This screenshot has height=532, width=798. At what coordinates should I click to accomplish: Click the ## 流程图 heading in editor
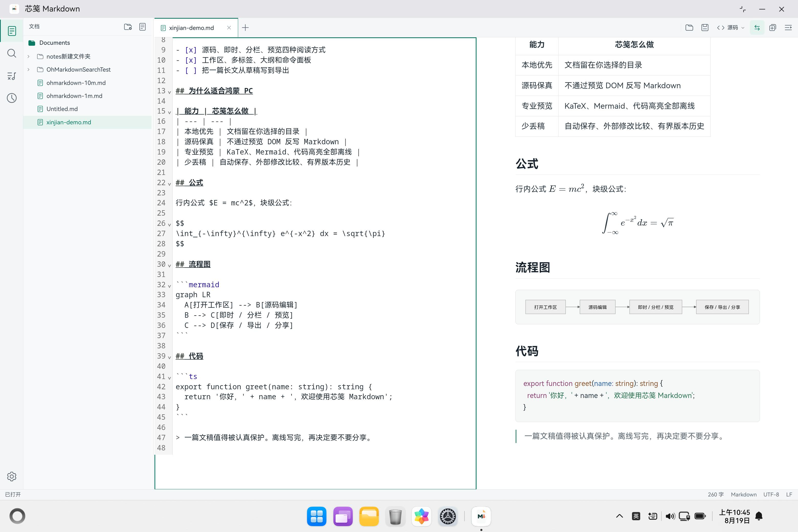point(193,264)
